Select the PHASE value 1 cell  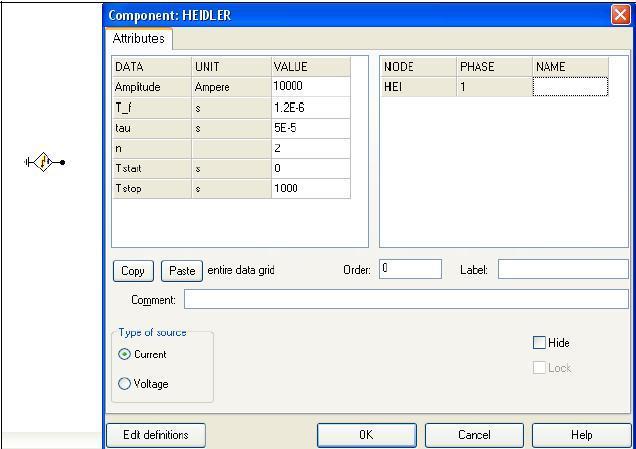coord(494,86)
